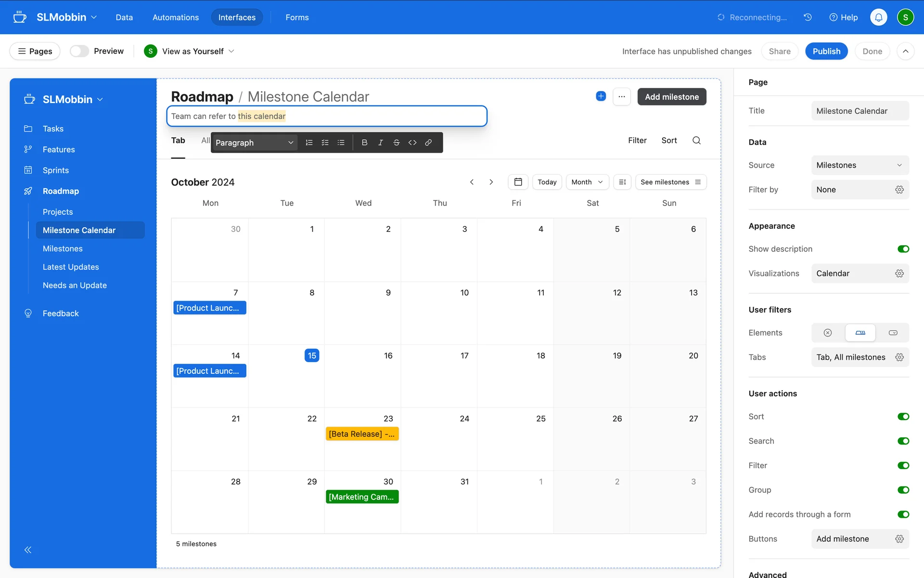Screen dimensions: 924x578
Task: Open Visualizations Calendar settings gear
Action: [899, 274]
